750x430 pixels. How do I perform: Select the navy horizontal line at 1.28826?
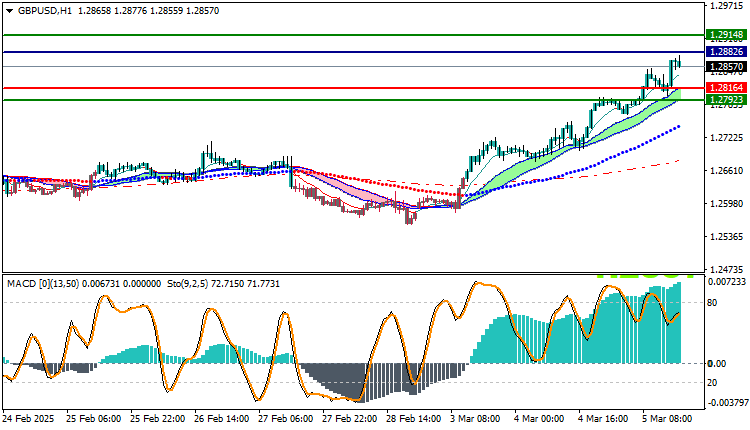[x=354, y=52]
